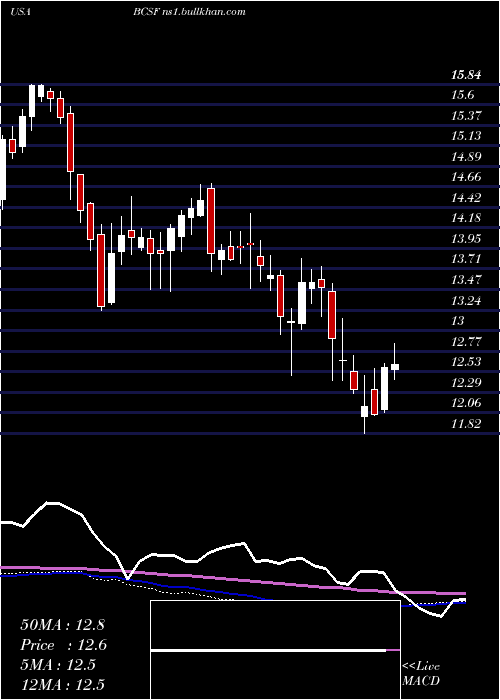Click the 13.95 price axis label

click(466, 239)
